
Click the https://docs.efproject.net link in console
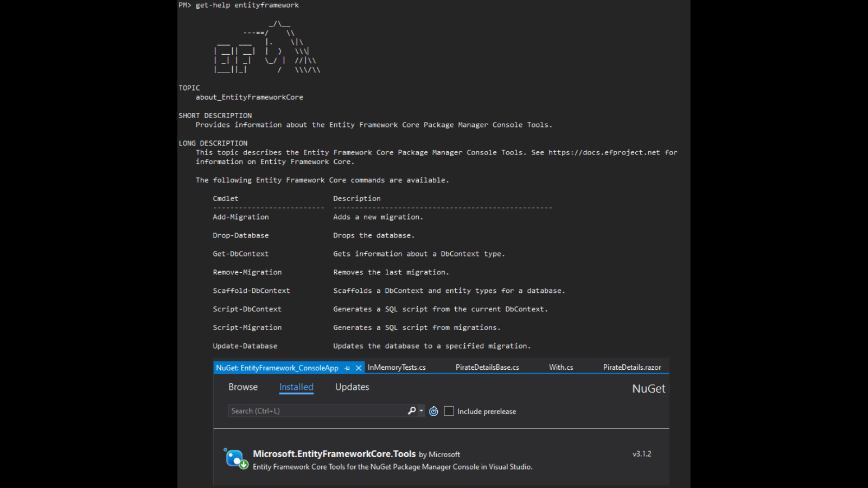coord(604,152)
